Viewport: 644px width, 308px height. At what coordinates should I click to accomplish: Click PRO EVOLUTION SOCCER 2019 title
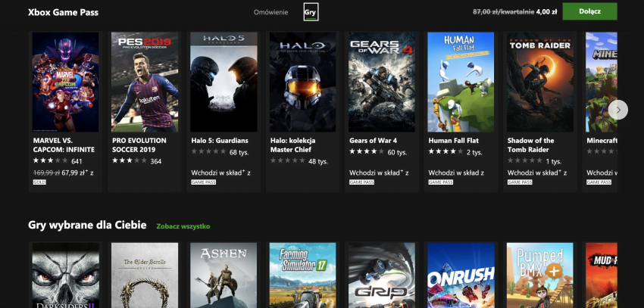[139, 145]
